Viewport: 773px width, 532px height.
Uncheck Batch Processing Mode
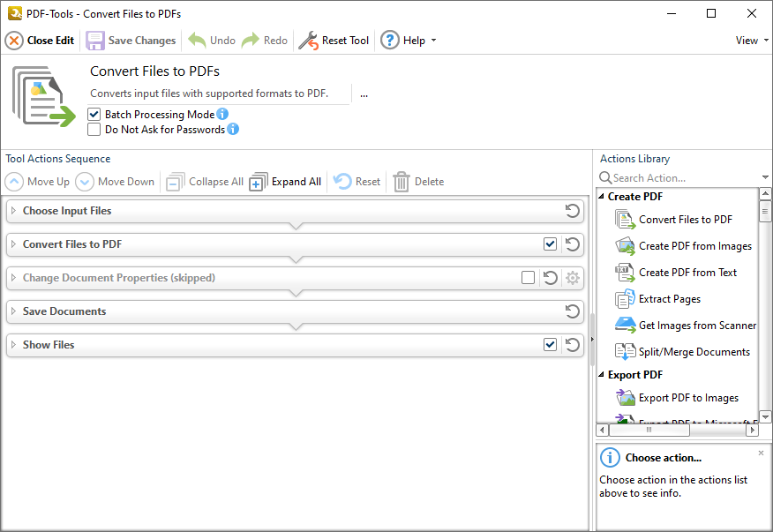pos(94,115)
